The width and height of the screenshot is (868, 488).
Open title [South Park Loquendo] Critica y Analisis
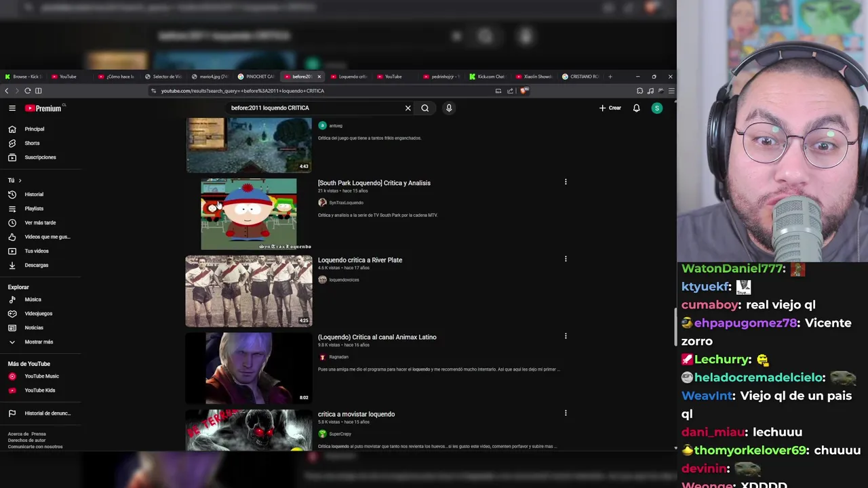[x=374, y=183]
